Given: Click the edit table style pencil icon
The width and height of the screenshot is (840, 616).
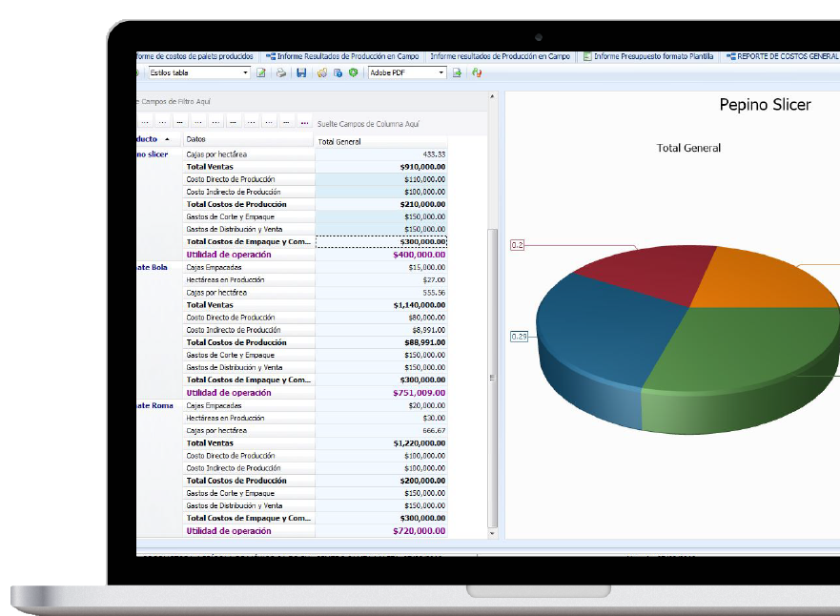Looking at the screenshot, I should tap(261, 72).
